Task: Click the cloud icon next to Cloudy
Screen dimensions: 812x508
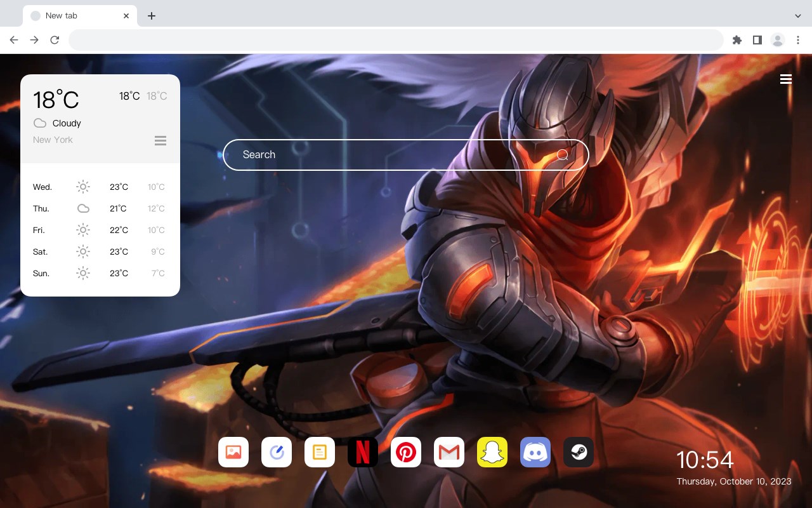Action: click(x=40, y=123)
